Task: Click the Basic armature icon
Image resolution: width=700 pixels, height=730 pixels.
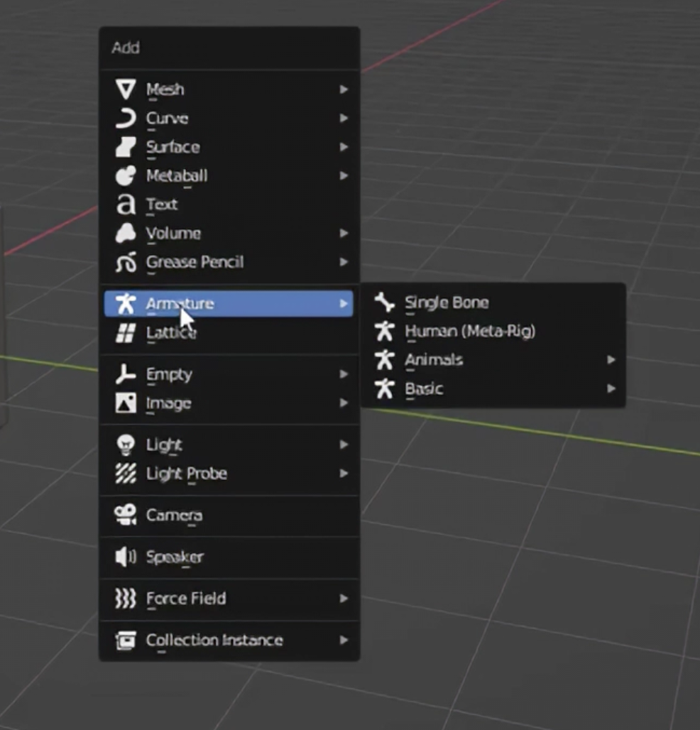Action: pos(385,388)
